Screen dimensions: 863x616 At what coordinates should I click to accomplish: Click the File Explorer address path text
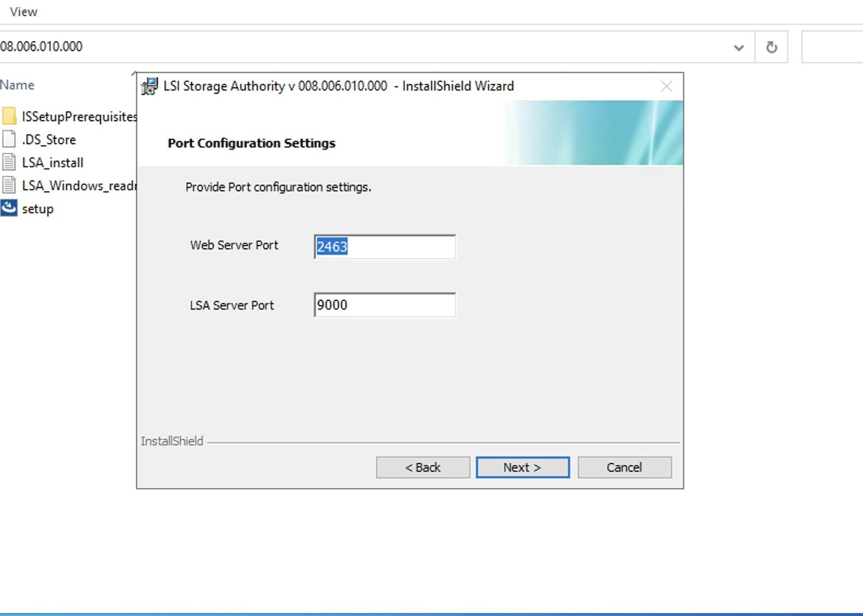point(41,47)
